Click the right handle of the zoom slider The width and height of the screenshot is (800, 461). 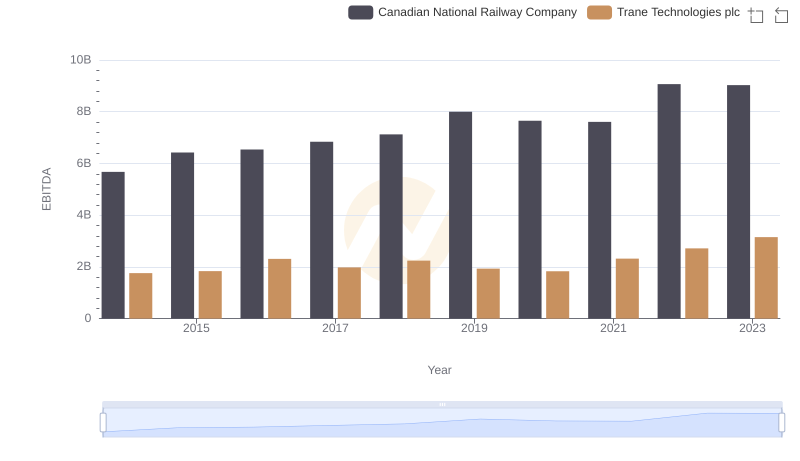click(781, 423)
